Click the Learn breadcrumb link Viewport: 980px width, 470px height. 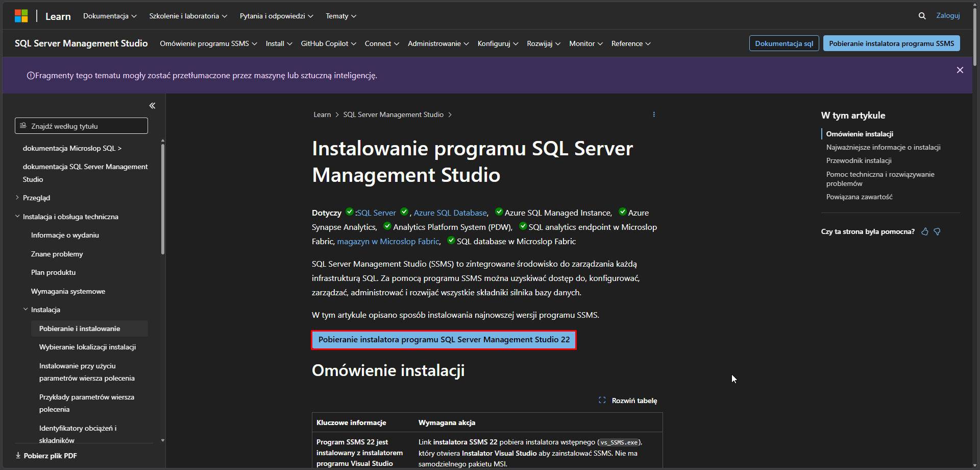coord(322,114)
